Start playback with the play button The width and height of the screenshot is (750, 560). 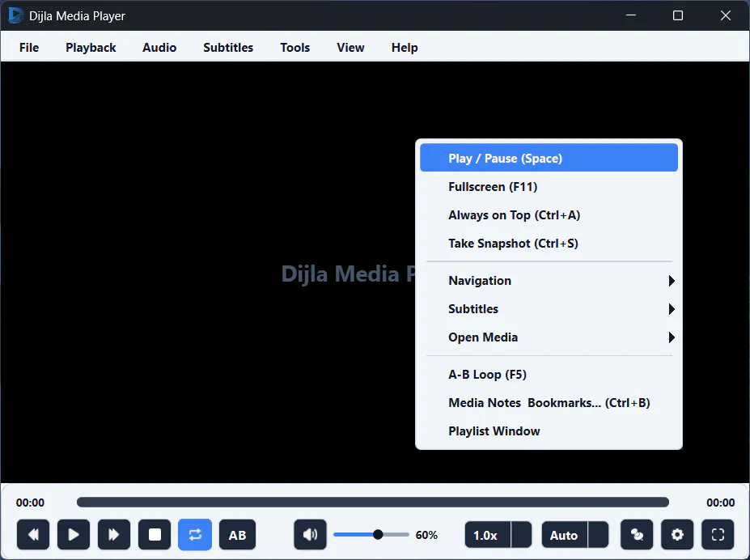tap(74, 534)
